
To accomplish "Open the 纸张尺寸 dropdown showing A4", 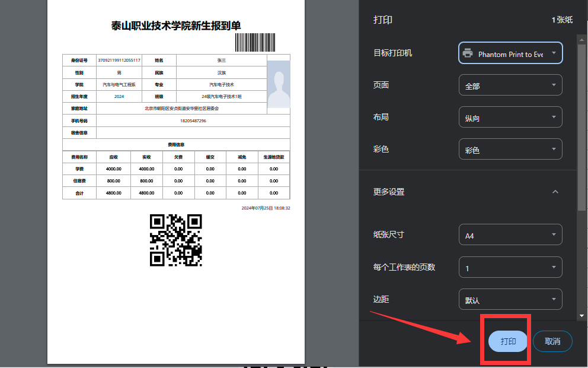I will [x=510, y=234].
